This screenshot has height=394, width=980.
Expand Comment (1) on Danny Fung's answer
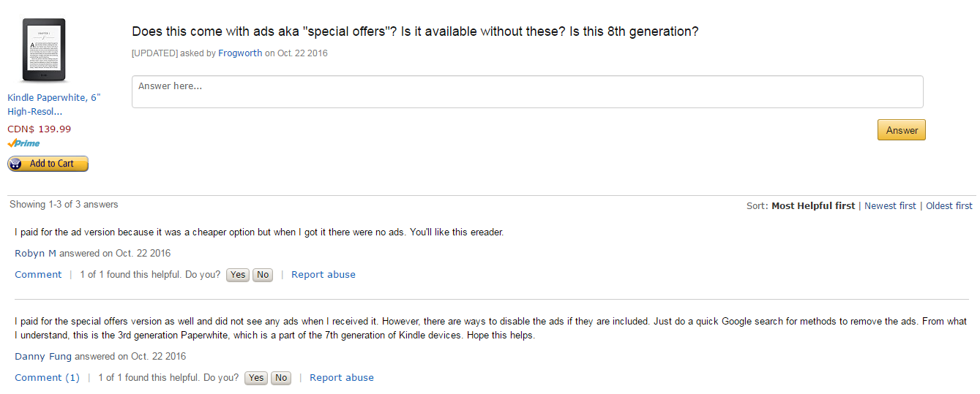click(x=47, y=378)
